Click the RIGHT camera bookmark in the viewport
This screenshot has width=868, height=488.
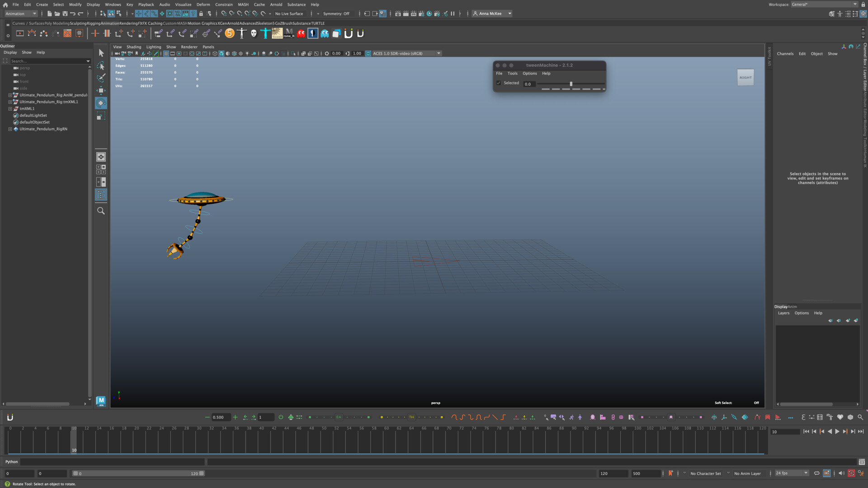point(745,77)
